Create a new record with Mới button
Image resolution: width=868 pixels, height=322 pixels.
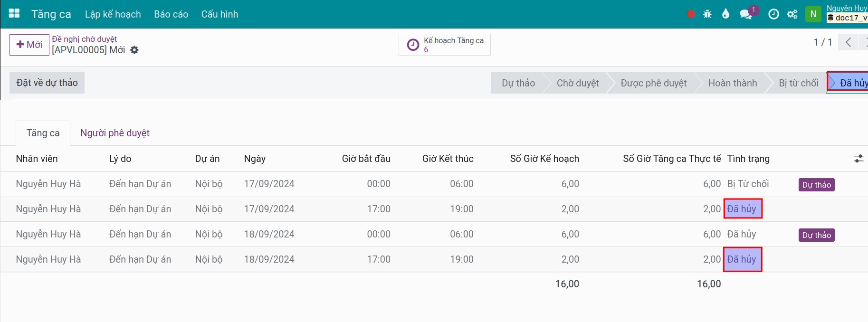point(29,45)
